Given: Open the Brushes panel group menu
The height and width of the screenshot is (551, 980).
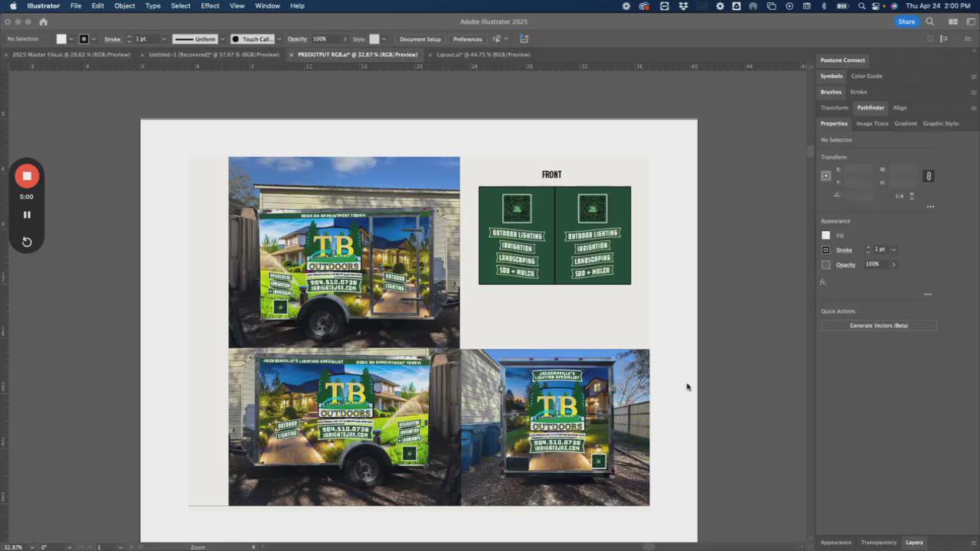Looking at the screenshot, I should (x=974, y=93).
